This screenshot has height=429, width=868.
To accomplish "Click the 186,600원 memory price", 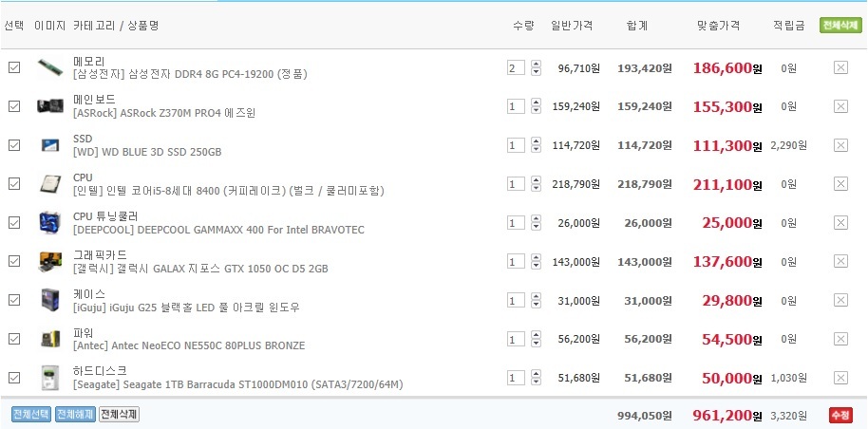I will [726, 68].
